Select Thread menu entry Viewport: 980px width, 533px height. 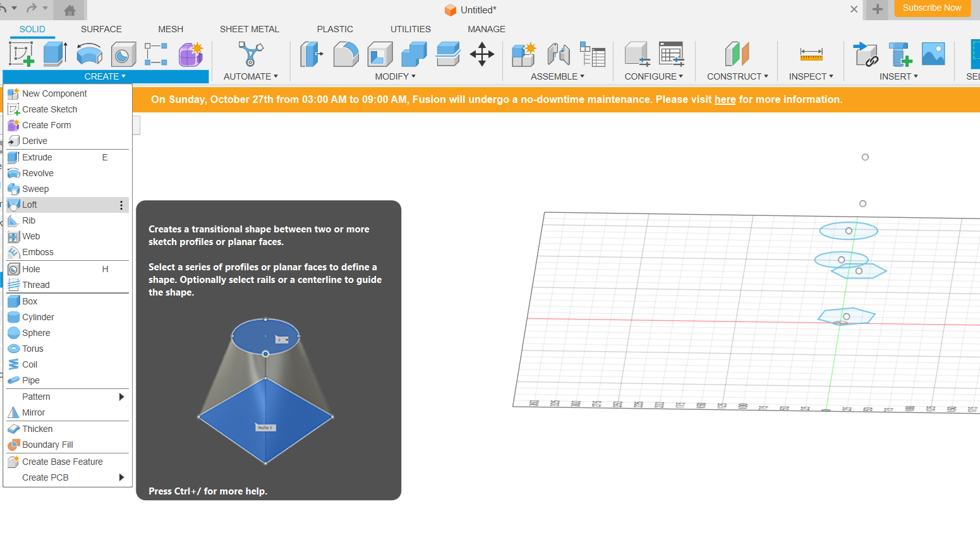tap(68, 285)
